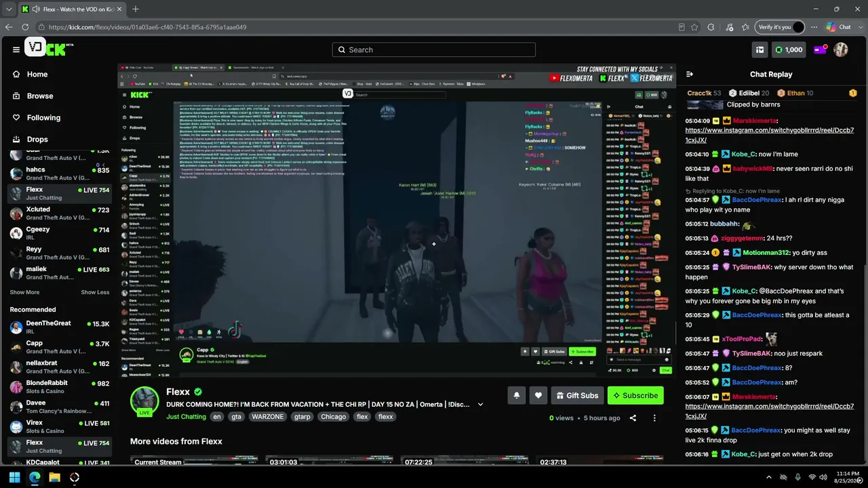
Task: Open File Explorer from the taskbar
Action: tap(54, 477)
